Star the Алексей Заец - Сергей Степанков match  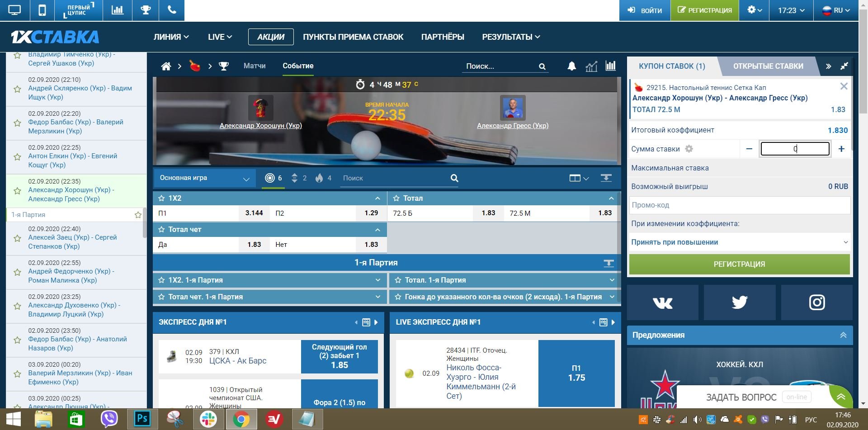17,238
